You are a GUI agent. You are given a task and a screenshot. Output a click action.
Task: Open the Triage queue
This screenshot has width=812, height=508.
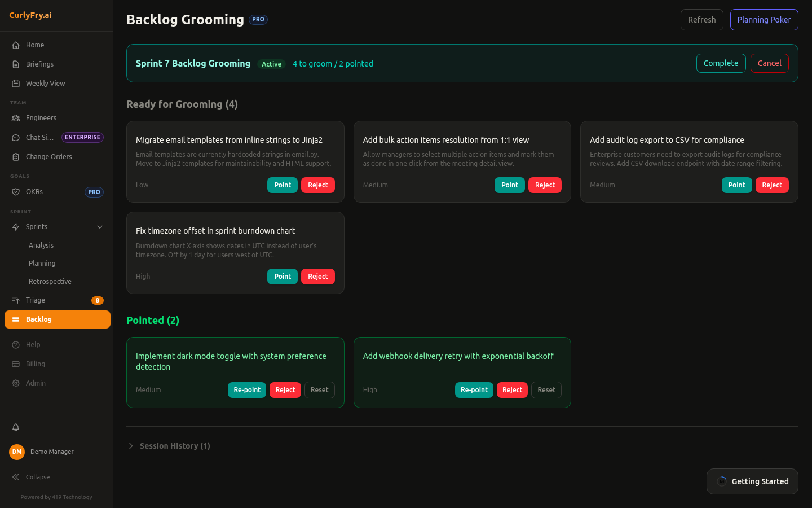(34, 300)
